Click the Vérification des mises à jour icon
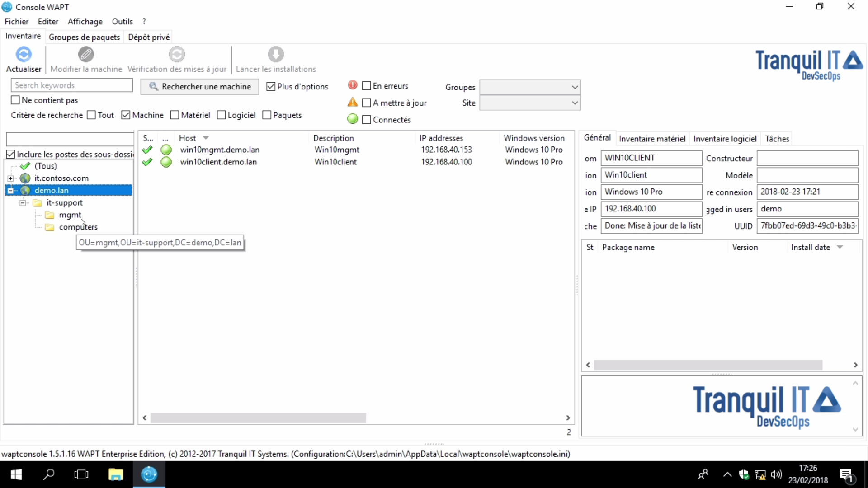This screenshot has width=868, height=488. tap(177, 55)
